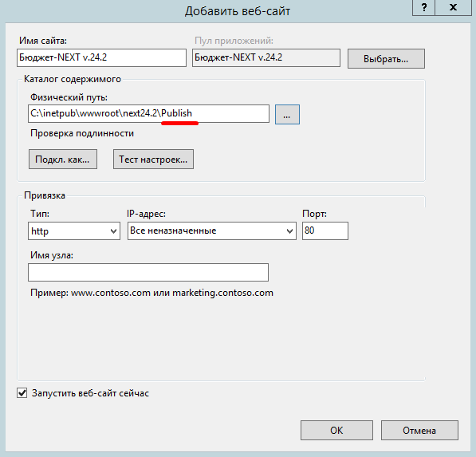Open the Тип http dropdown
This screenshot has width=476, height=457.
74,230
